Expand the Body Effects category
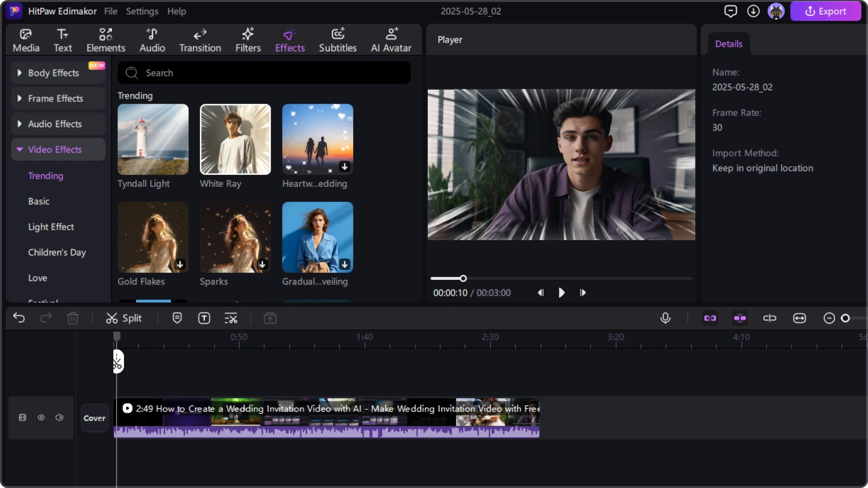The width and height of the screenshot is (868, 488). coord(58,73)
